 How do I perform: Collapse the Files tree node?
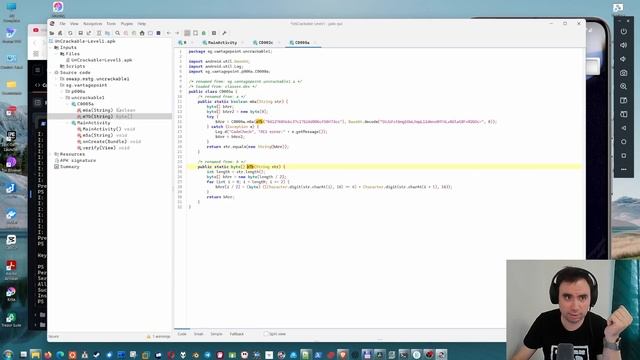click(57, 53)
